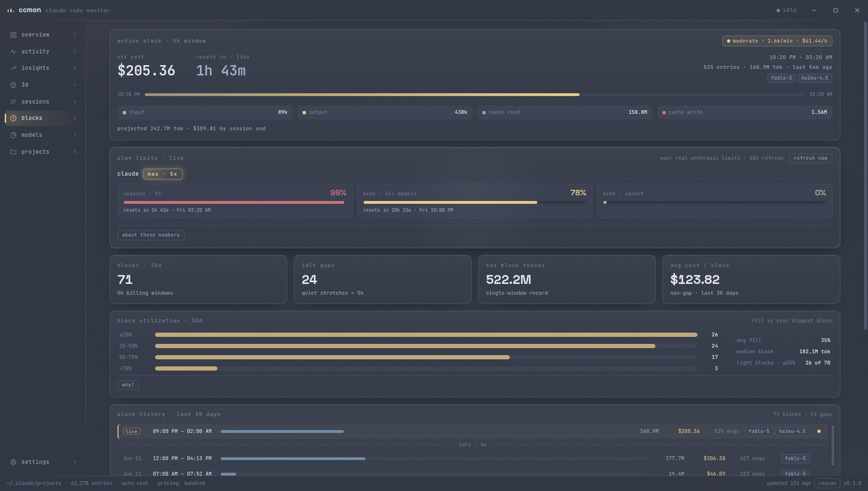Click the cache write stat
The image size is (868, 491).
click(x=744, y=112)
